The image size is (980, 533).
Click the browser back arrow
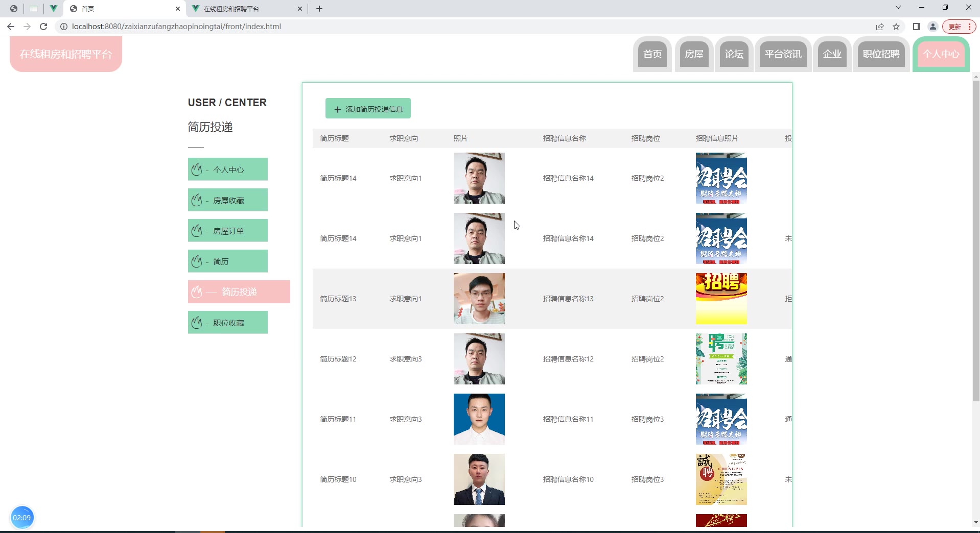pyautogui.click(x=11, y=27)
